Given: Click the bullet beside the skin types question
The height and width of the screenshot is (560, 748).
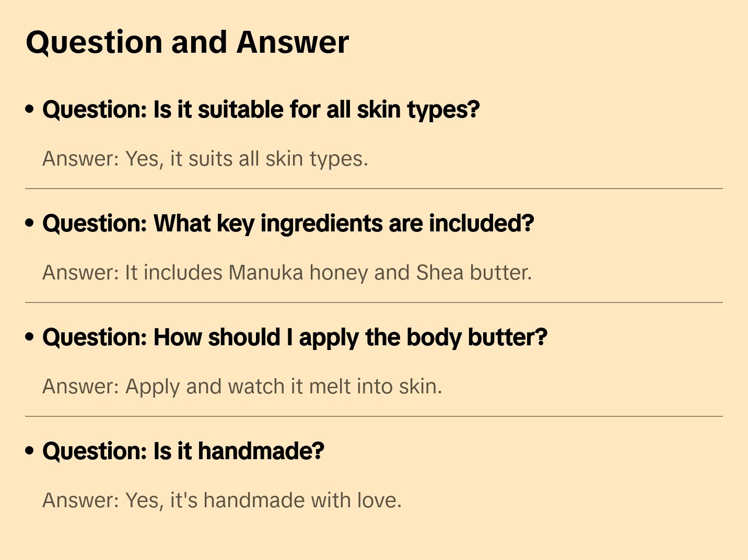Looking at the screenshot, I should tap(30, 110).
